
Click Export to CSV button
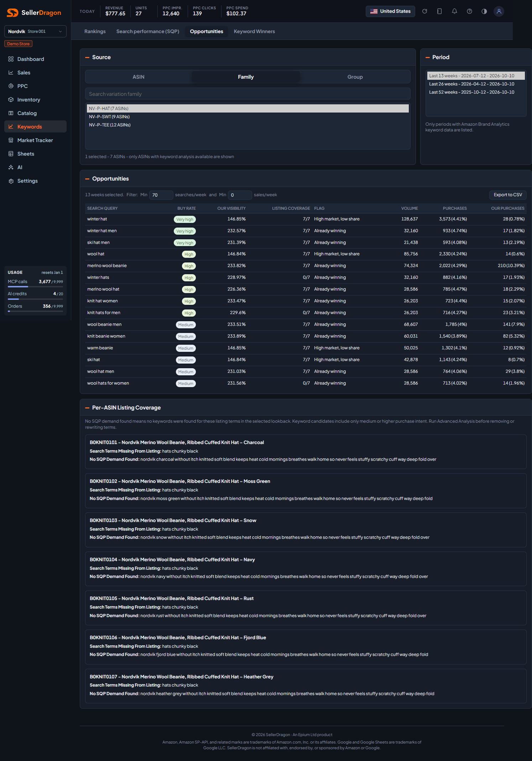tap(508, 195)
